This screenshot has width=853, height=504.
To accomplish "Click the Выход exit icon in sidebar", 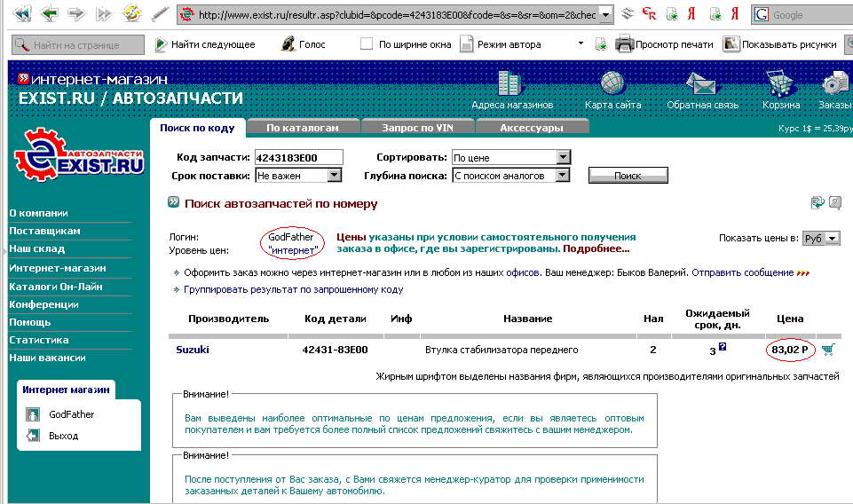I will click(x=33, y=436).
